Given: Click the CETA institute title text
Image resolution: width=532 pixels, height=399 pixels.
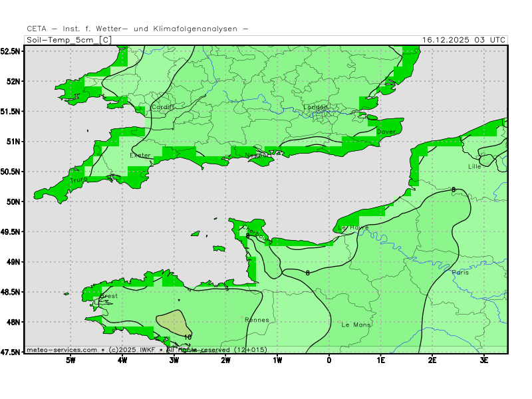Looking at the screenshot, I should point(138,29).
